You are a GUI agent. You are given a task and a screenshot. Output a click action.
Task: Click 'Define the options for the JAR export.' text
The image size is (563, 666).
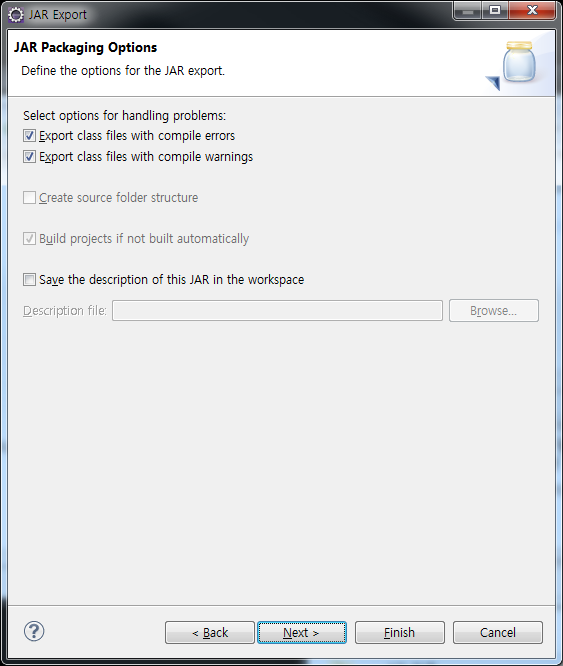(x=123, y=71)
